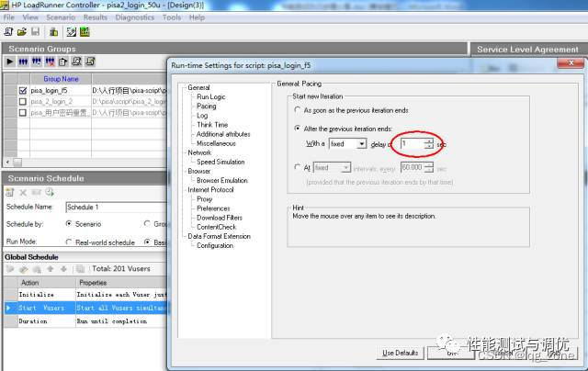
Task: Open Speed Simulation settings
Action: [220, 162]
